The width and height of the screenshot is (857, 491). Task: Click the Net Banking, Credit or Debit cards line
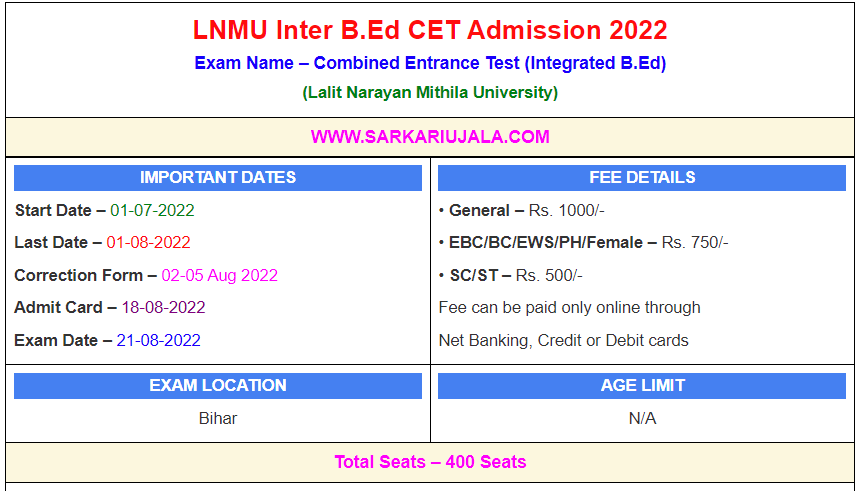pyautogui.click(x=564, y=340)
